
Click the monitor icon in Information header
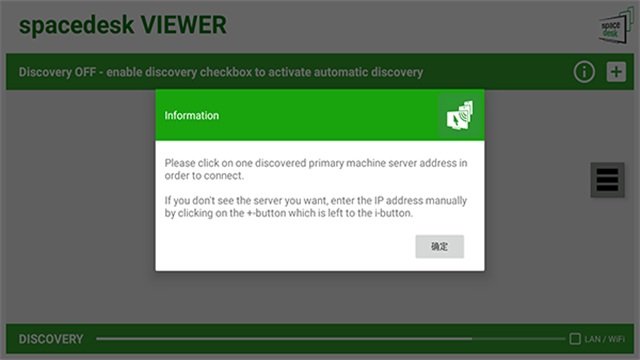click(460, 116)
